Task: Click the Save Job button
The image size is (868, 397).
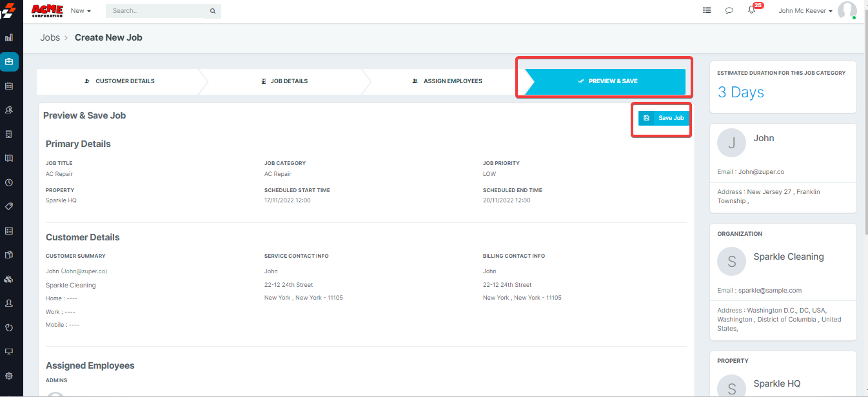Action: (664, 118)
